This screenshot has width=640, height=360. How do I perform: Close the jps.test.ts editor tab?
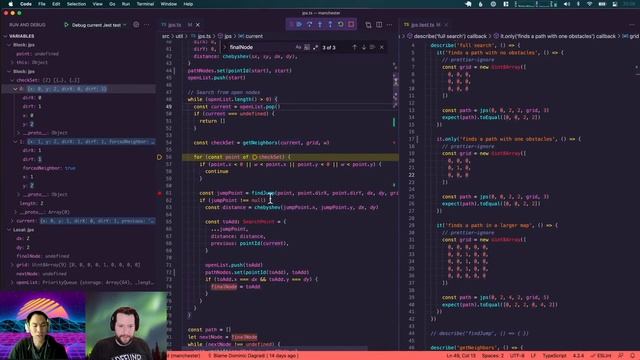(x=446, y=25)
